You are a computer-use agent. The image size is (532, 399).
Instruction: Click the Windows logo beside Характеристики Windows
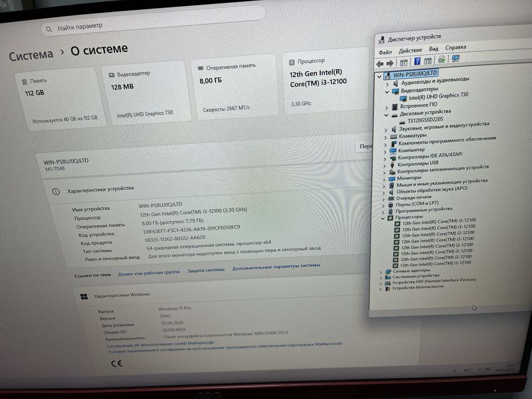[x=84, y=297]
